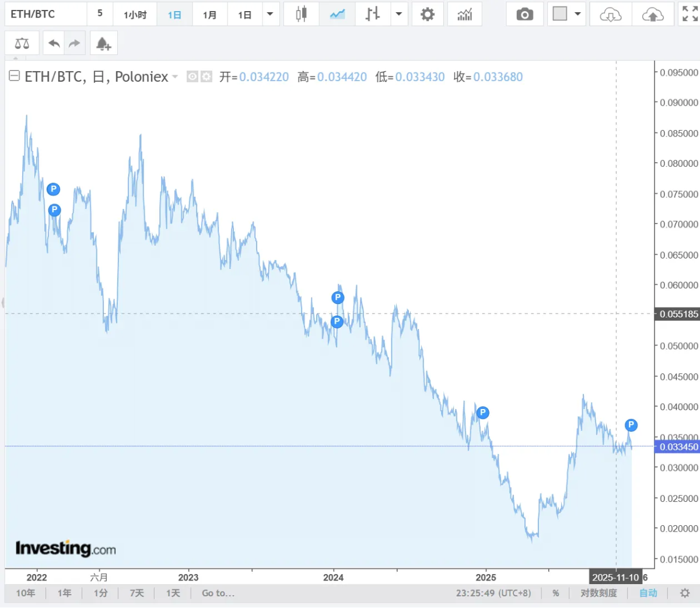Take a snapshot with the camera icon
Viewport: 700px width, 608px height.
[x=524, y=14]
